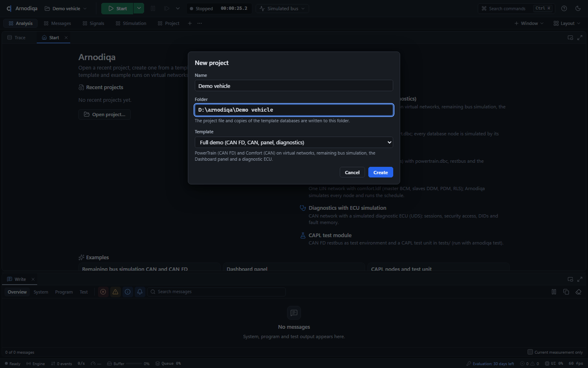Click the green Start measurement button

pos(117,9)
